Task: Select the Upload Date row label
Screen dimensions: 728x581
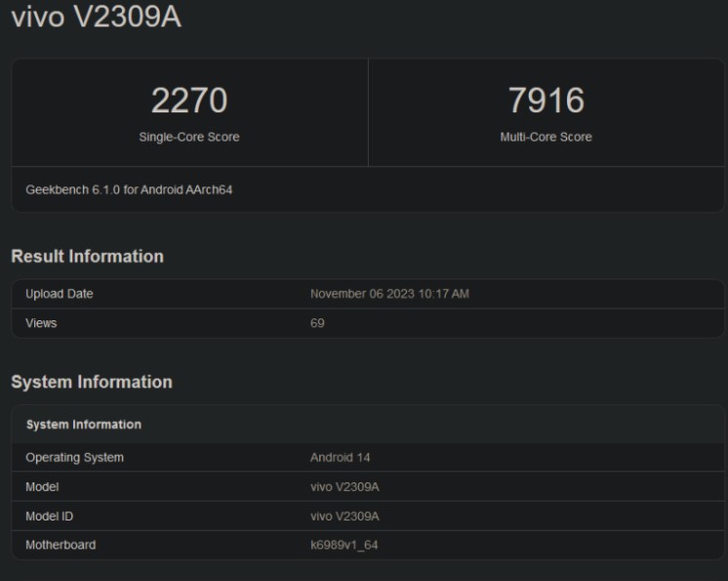Action: pyautogui.click(x=60, y=294)
